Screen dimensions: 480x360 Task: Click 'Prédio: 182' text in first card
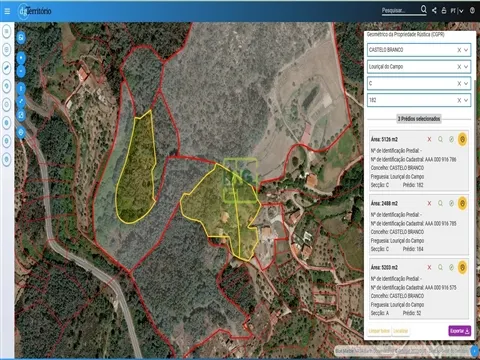(413, 185)
